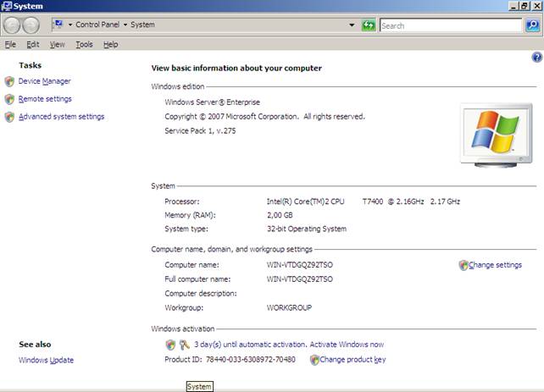544x392 pixels.
Task: Click the Windows Server Enterprise edition text
Action: (x=213, y=102)
